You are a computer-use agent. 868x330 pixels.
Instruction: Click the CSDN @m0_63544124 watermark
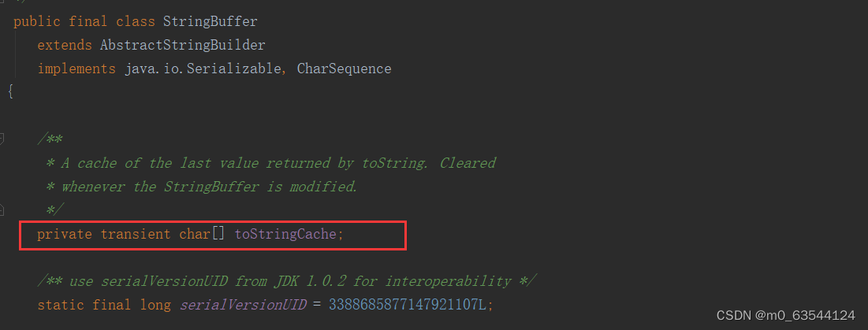coord(785,316)
